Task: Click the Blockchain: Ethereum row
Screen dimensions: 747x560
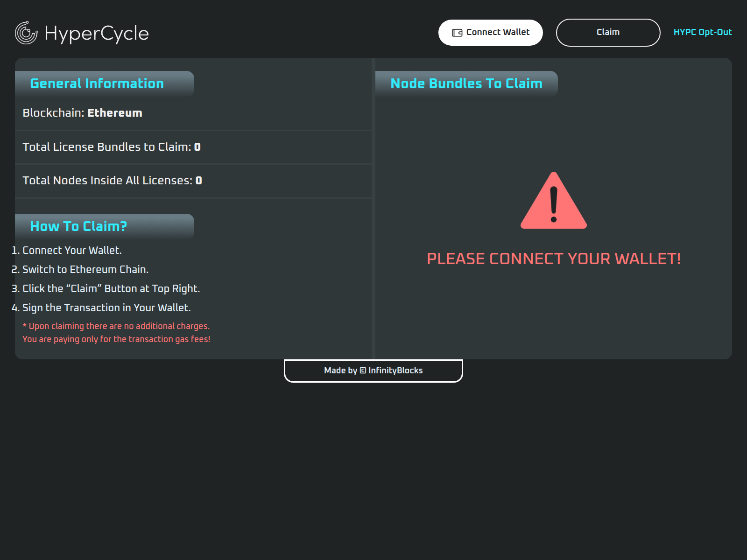Action: (x=193, y=113)
